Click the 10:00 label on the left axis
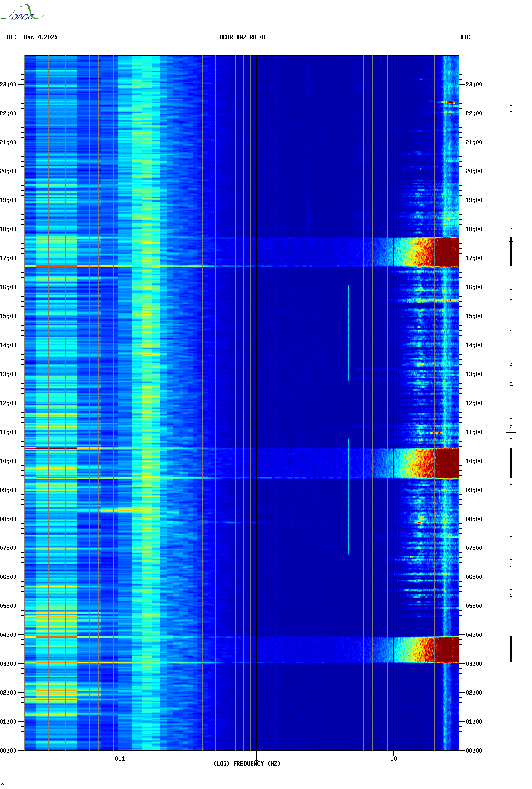 (x=8, y=461)
